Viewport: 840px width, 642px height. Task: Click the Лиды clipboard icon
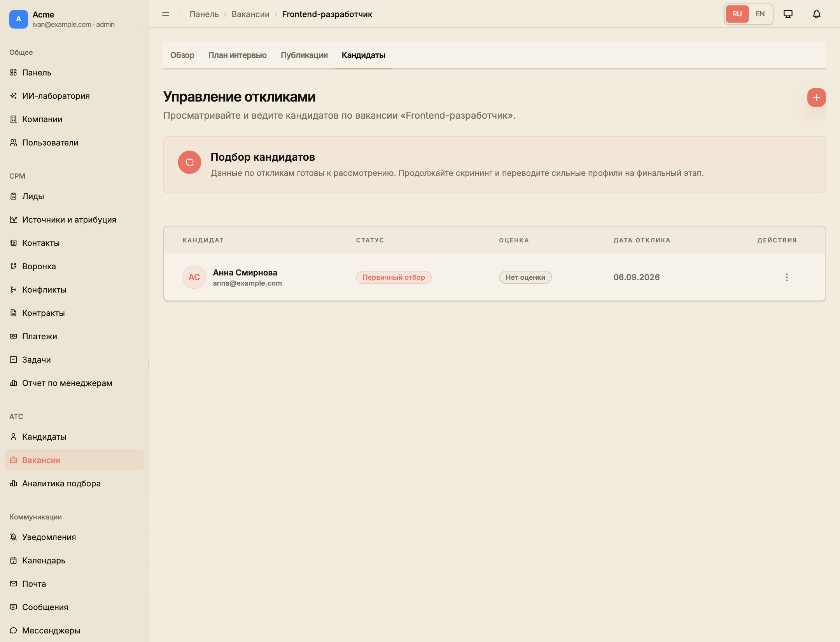14,196
